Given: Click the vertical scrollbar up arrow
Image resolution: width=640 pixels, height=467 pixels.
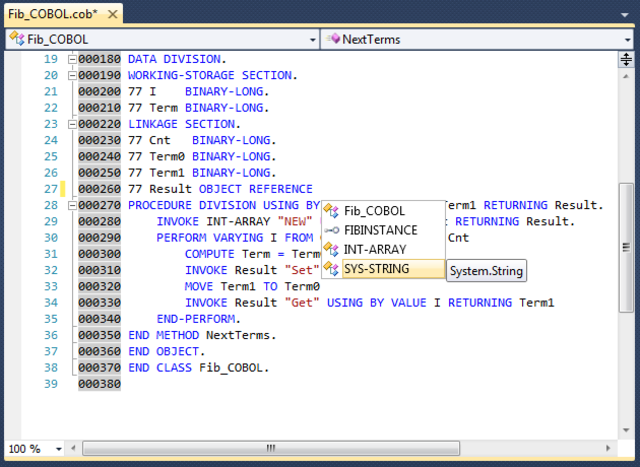Looking at the screenshot, I should (626, 76).
